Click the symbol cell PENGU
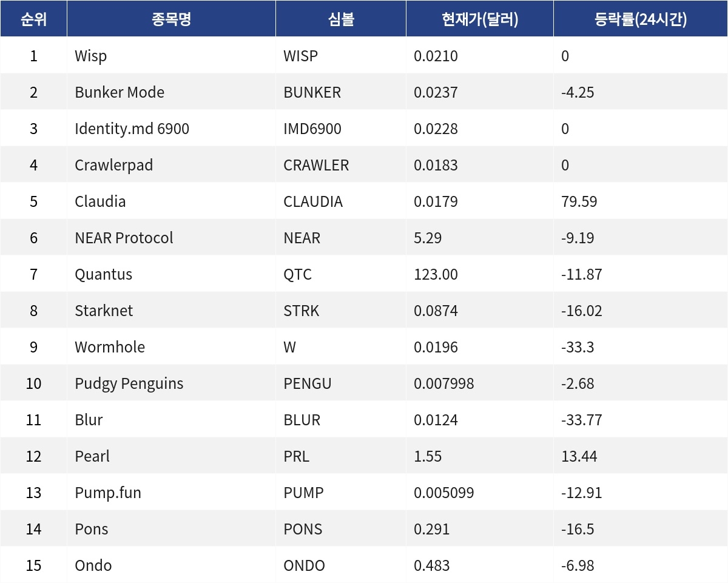 pyautogui.click(x=308, y=383)
